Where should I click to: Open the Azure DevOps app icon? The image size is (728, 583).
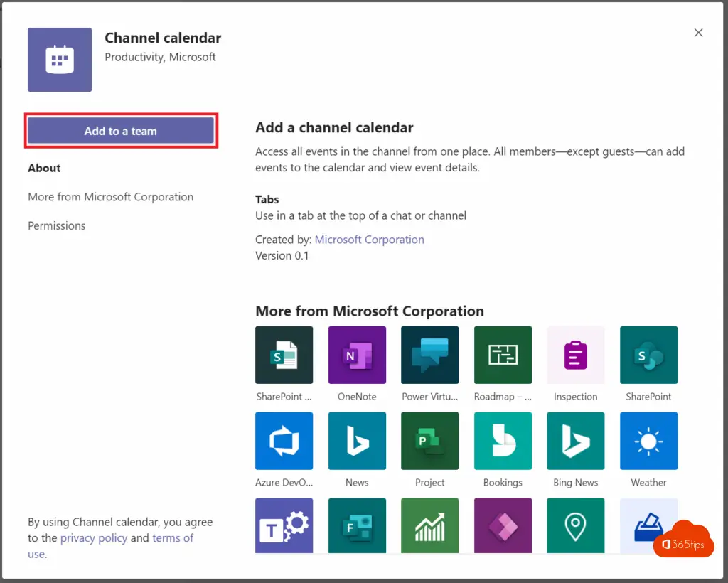(284, 441)
